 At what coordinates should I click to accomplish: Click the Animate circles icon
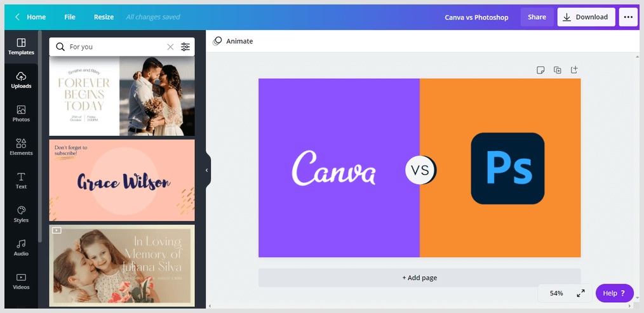tap(217, 41)
